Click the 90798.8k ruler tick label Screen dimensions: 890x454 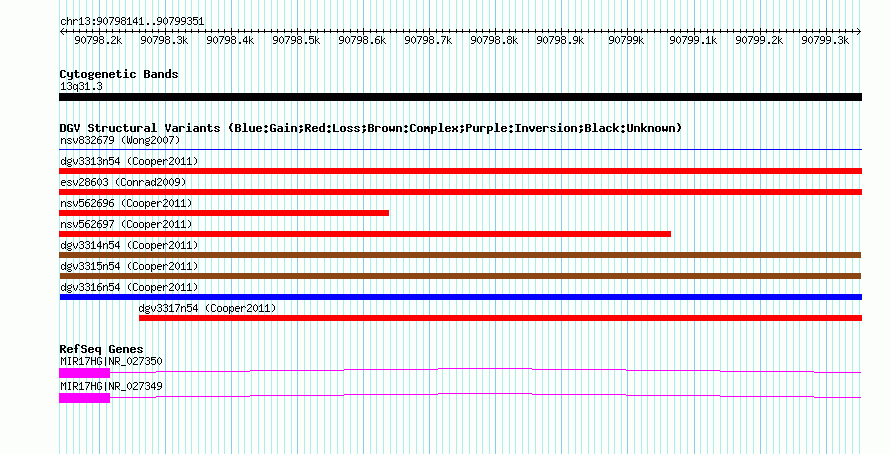tap(494, 40)
